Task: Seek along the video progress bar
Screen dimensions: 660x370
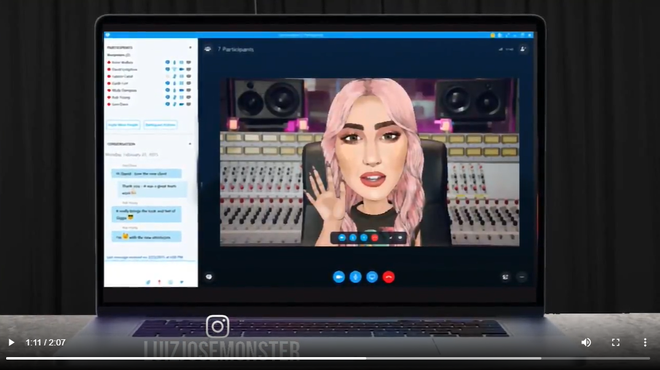Action: (x=328, y=358)
